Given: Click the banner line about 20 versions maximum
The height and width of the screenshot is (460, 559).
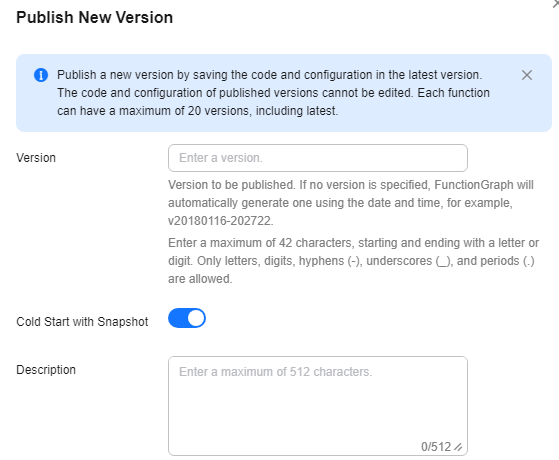Looking at the screenshot, I should click(x=198, y=111).
